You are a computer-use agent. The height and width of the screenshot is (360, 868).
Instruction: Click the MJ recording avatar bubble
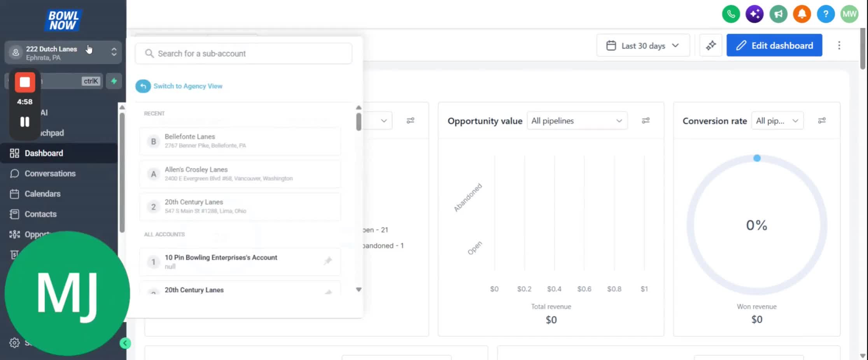click(67, 294)
